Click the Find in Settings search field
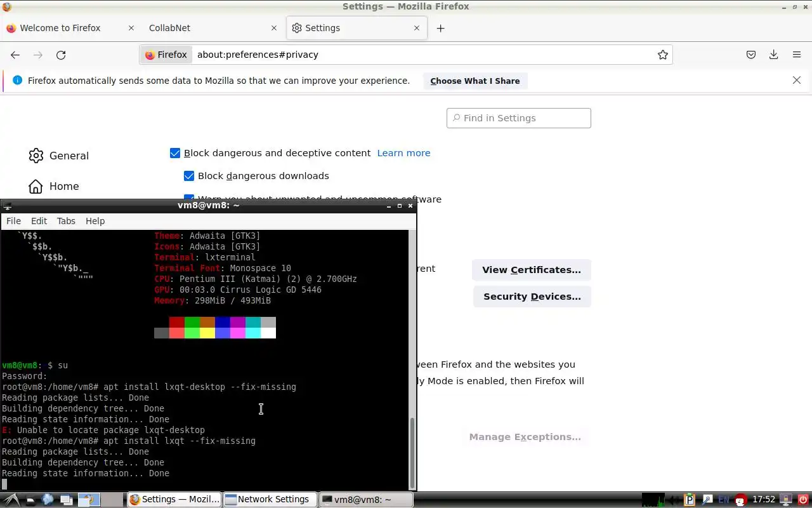Viewport: 812px width, 508px height. 519,118
